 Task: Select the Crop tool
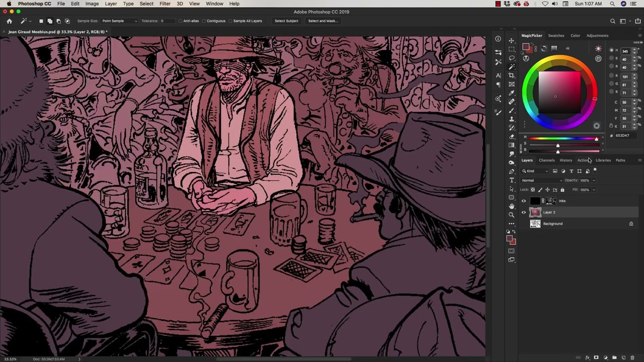click(x=512, y=75)
